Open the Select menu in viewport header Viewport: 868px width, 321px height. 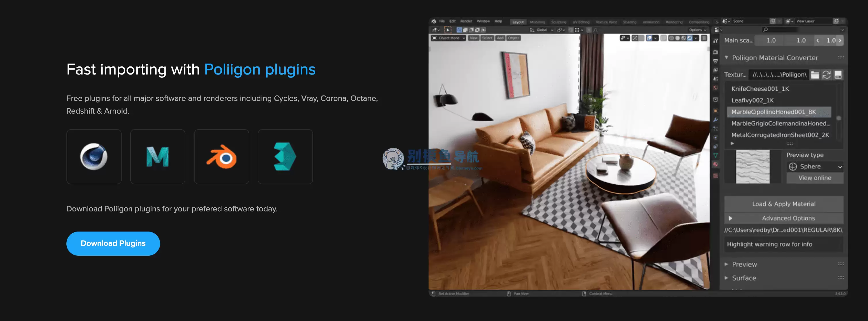point(487,38)
